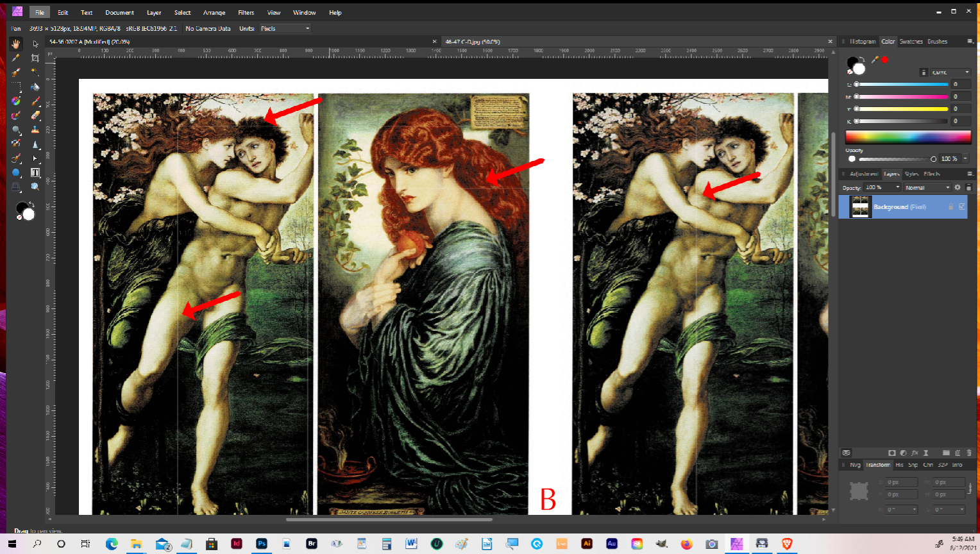Click the Live Filters hourglass icon

pos(925,453)
